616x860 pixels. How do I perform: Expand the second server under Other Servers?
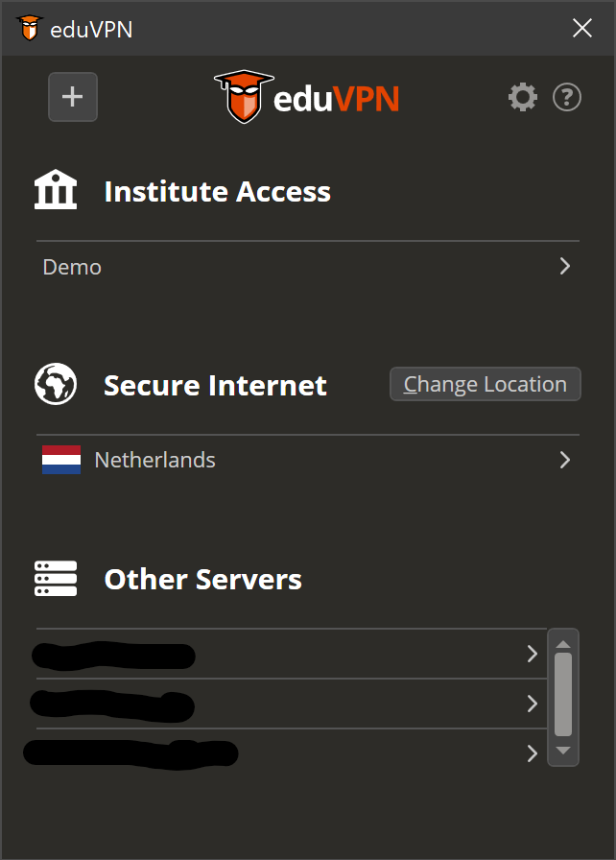tap(533, 704)
